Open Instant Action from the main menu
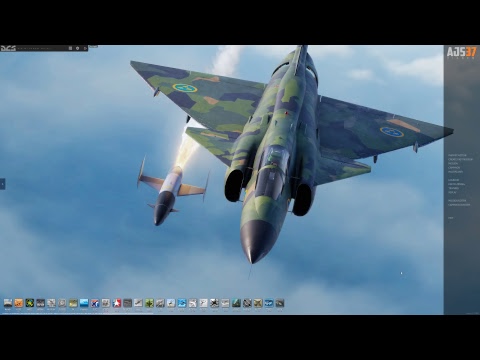This screenshot has width=480, height=360. tap(457, 155)
